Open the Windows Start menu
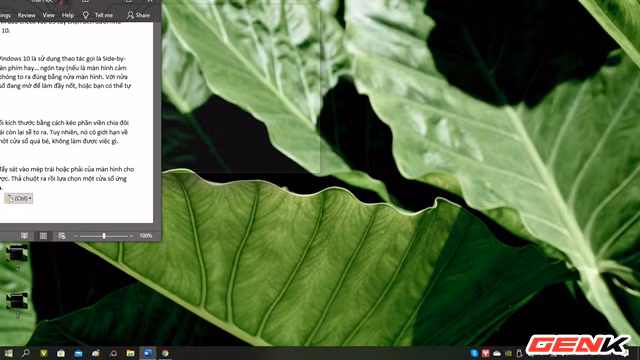This screenshot has height=360, width=640. pyautogui.click(x=8, y=353)
